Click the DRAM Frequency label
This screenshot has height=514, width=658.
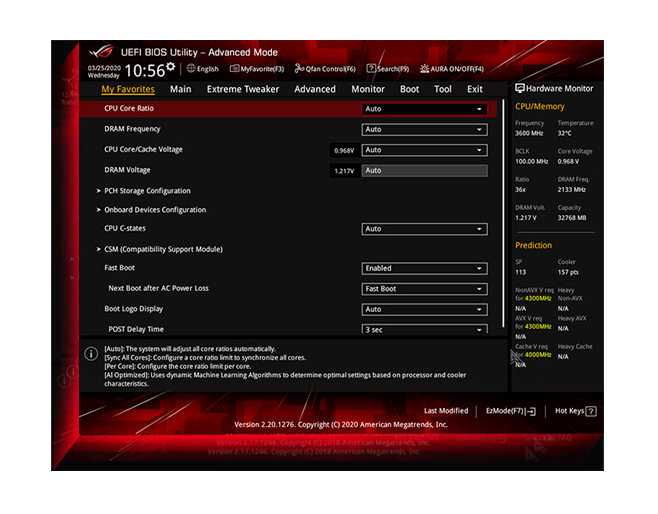132,129
